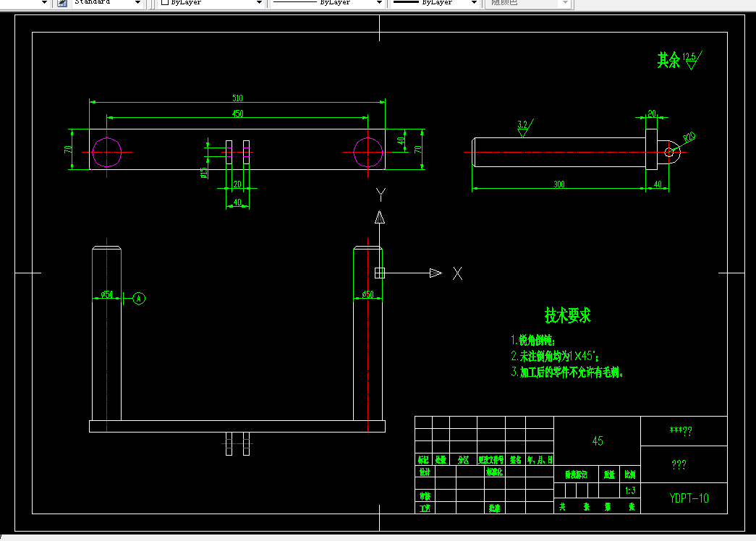Select the 阶段标记 title block cell
Image resolution: width=756 pixels, height=541 pixels.
[x=576, y=474]
